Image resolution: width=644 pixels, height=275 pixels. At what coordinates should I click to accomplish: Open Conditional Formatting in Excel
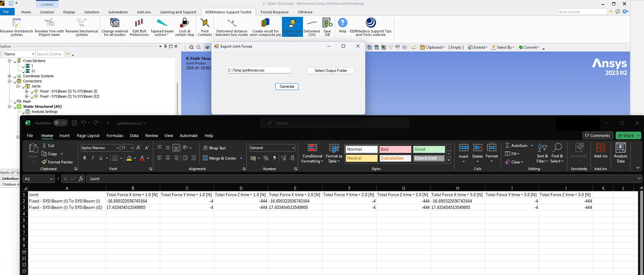point(312,154)
